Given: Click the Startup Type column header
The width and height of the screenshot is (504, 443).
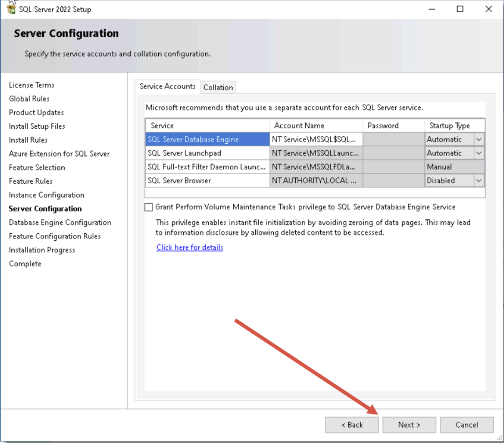Looking at the screenshot, I should point(454,126).
